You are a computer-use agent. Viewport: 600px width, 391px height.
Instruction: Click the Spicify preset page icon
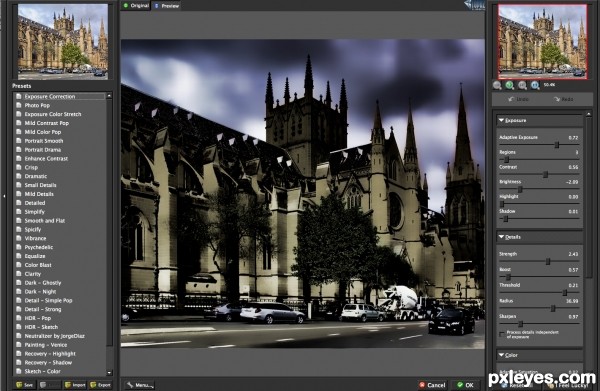pos(18,229)
